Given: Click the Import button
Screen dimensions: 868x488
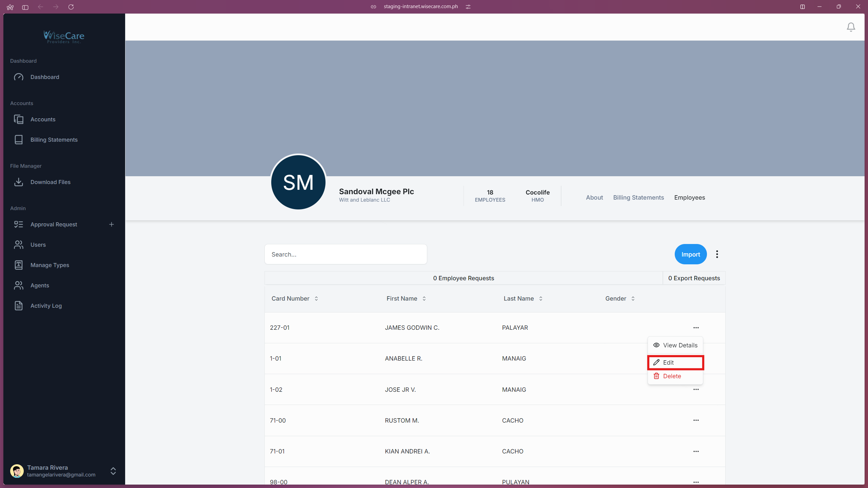Looking at the screenshot, I should [x=690, y=254].
